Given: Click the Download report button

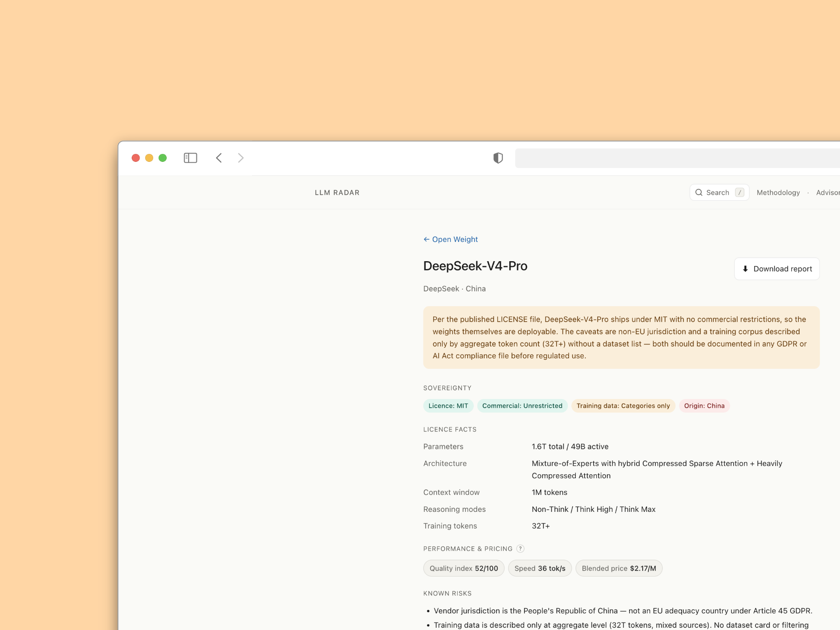Looking at the screenshot, I should click(777, 269).
